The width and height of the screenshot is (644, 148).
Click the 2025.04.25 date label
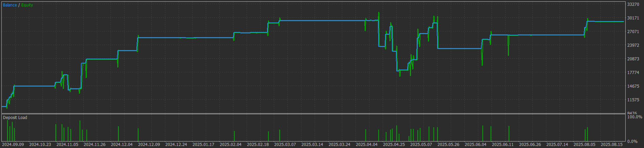pyautogui.click(x=394, y=145)
